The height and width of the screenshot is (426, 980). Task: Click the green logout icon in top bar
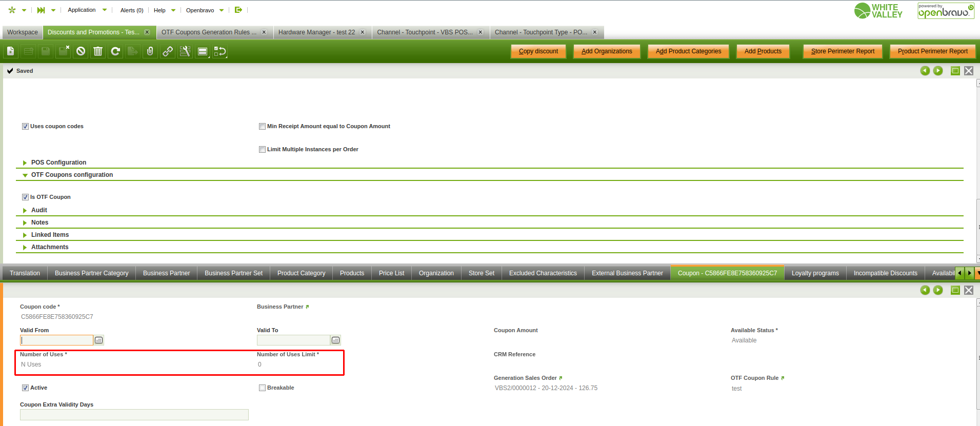click(238, 10)
